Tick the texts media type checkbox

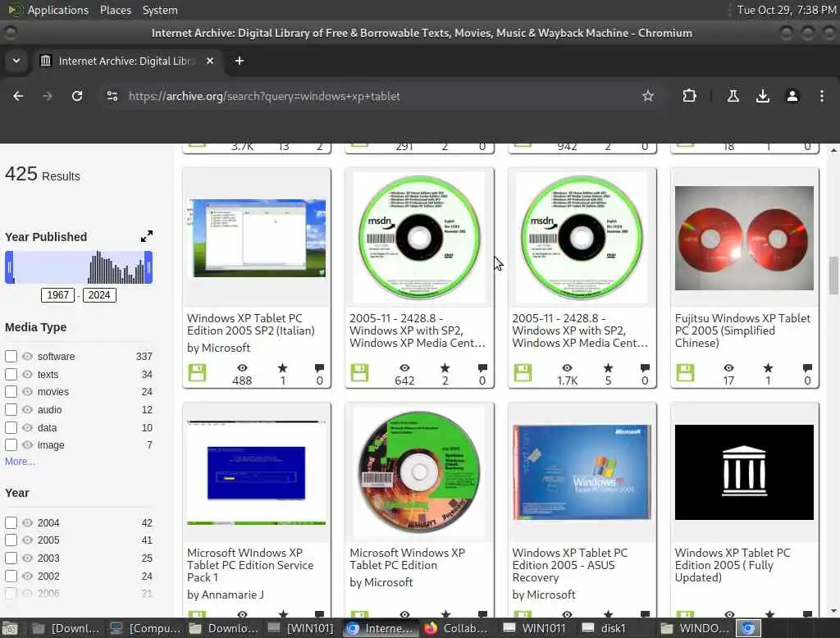click(11, 374)
